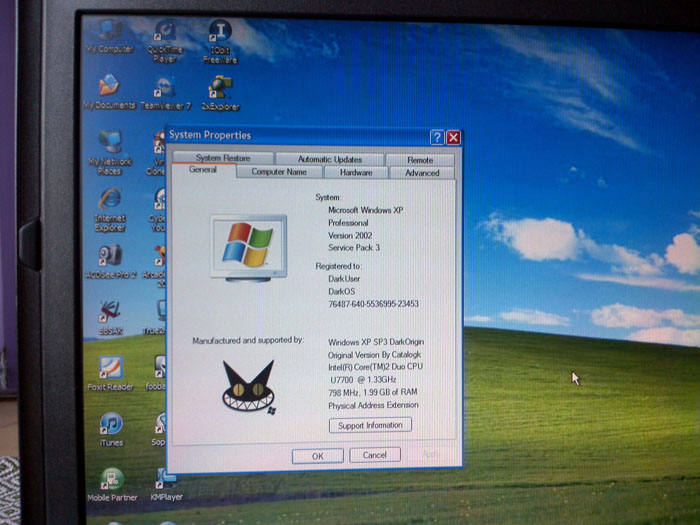
Task: Open the Computer Name tab
Action: [x=279, y=172]
